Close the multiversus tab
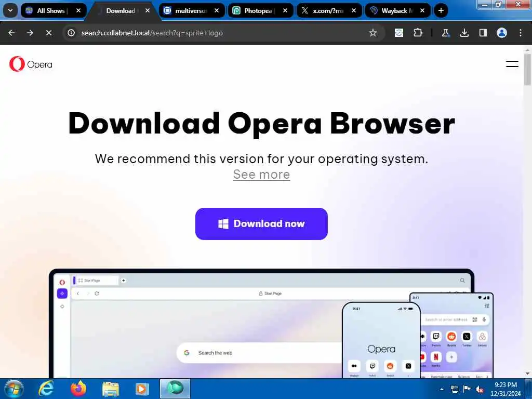 click(217, 10)
